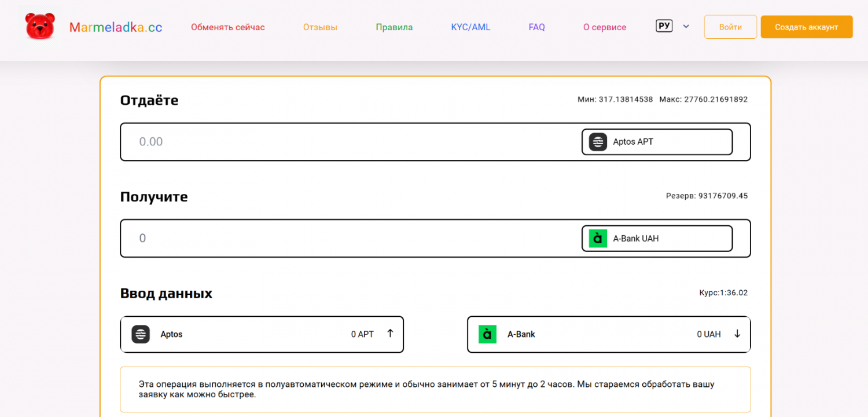
Task: Click the Marmeladka.cc site name
Action: coord(116,27)
